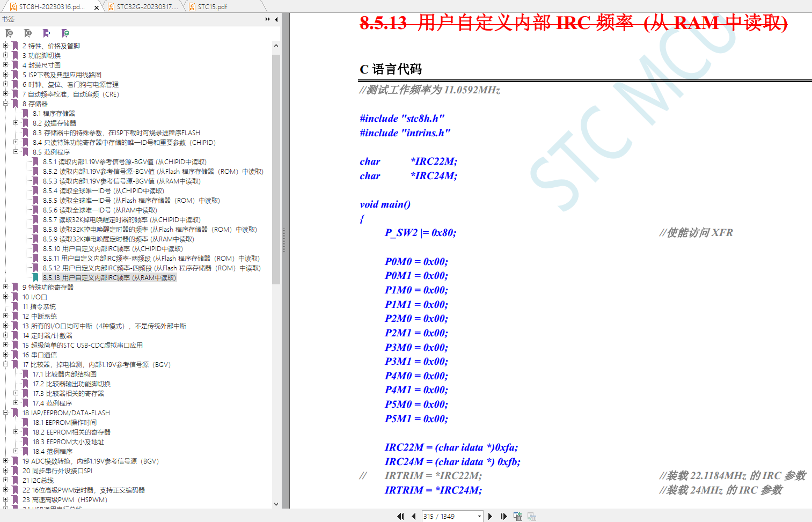Click the add new bookmark icon
This screenshot has height=522, width=812.
point(28,33)
